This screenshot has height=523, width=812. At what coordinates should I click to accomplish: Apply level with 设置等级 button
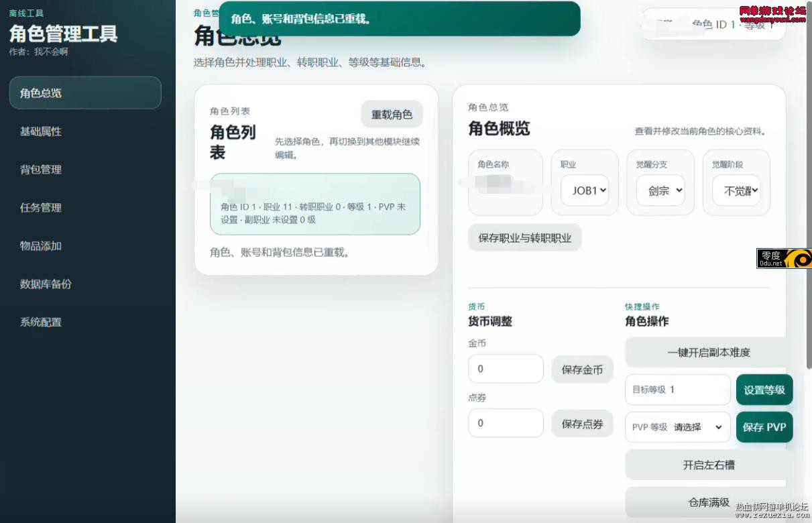point(764,390)
